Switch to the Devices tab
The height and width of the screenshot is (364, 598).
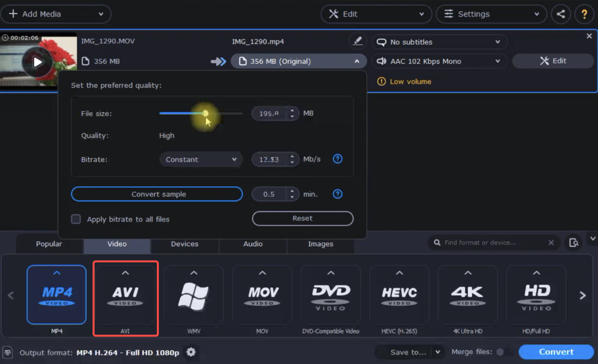point(185,243)
